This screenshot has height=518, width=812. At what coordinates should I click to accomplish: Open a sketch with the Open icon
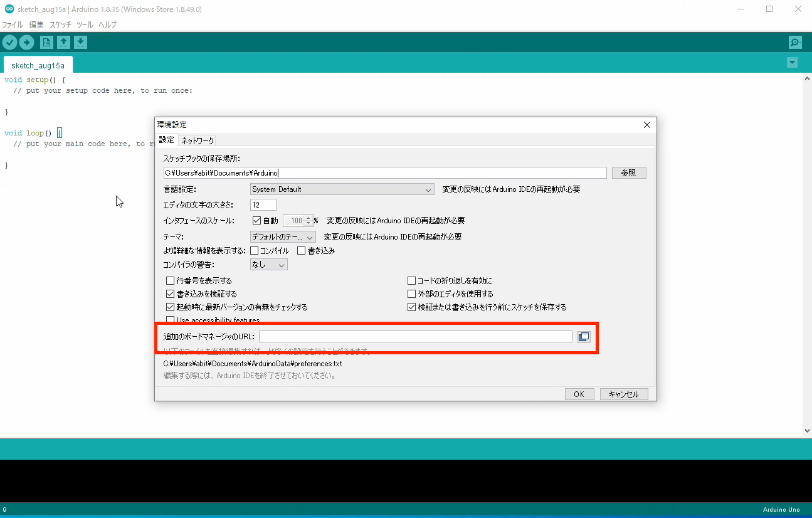tap(63, 42)
